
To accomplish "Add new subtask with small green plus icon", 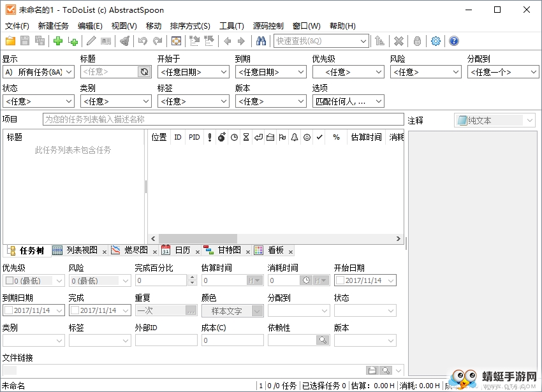I will (73, 41).
